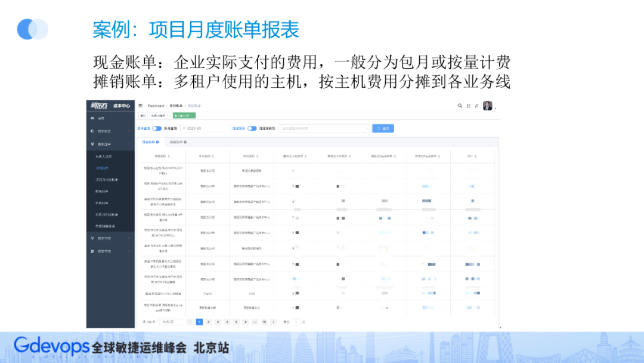Select the first submenu item under expanded sidebar group
Viewport: 644px width, 363px height.
[110, 156]
